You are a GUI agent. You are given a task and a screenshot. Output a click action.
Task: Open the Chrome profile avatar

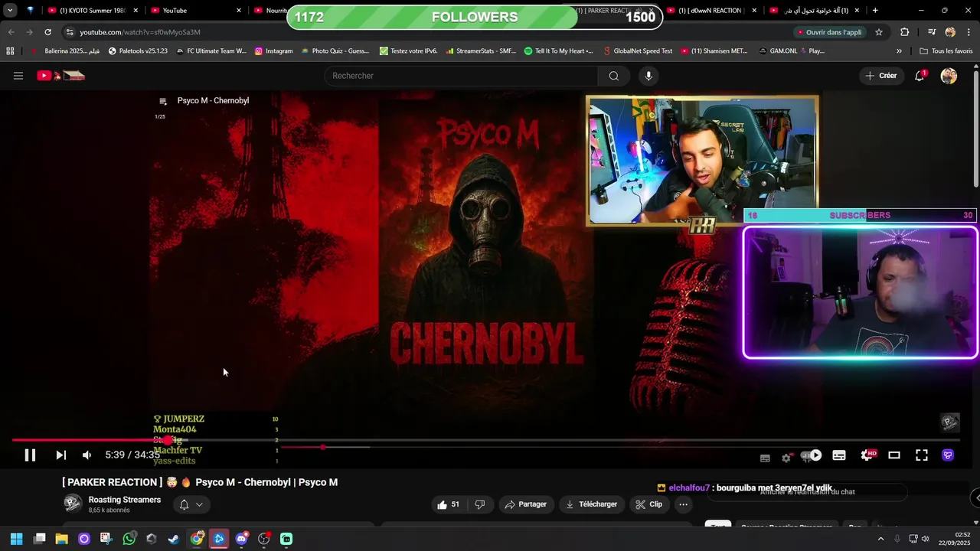click(950, 32)
